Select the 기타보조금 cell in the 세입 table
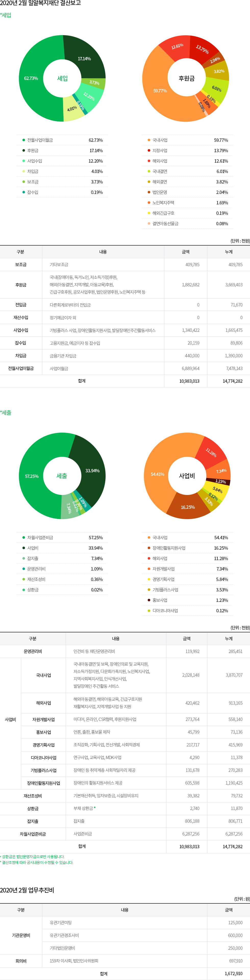The width and height of the screenshot is (250, 980). point(59,264)
